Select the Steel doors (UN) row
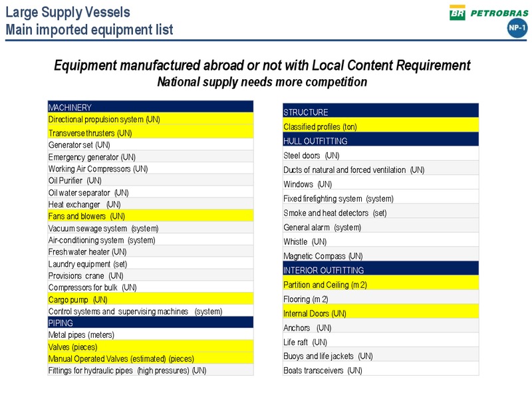The height and width of the screenshot is (399, 532). pos(380,154)
